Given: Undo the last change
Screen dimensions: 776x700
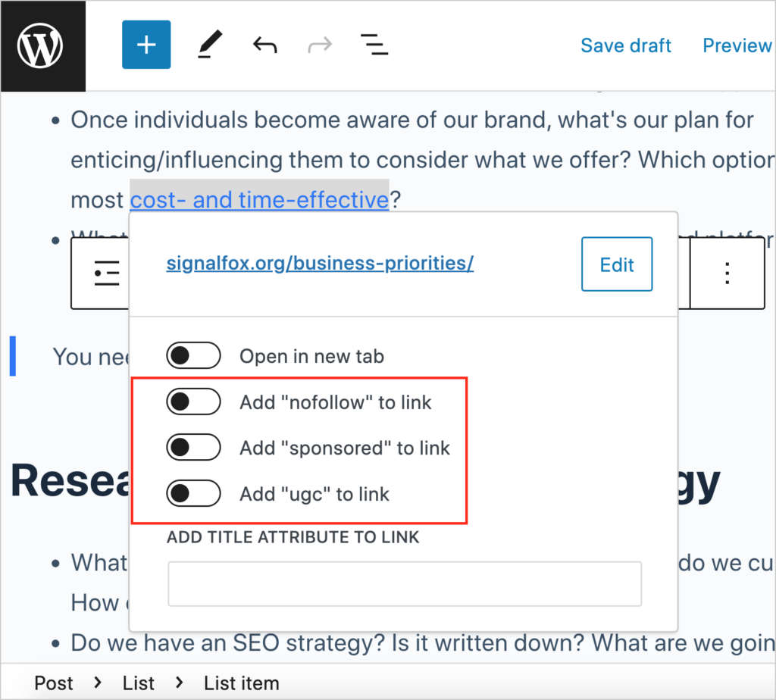Looking at the screenshot, I should tap(264, 45).
